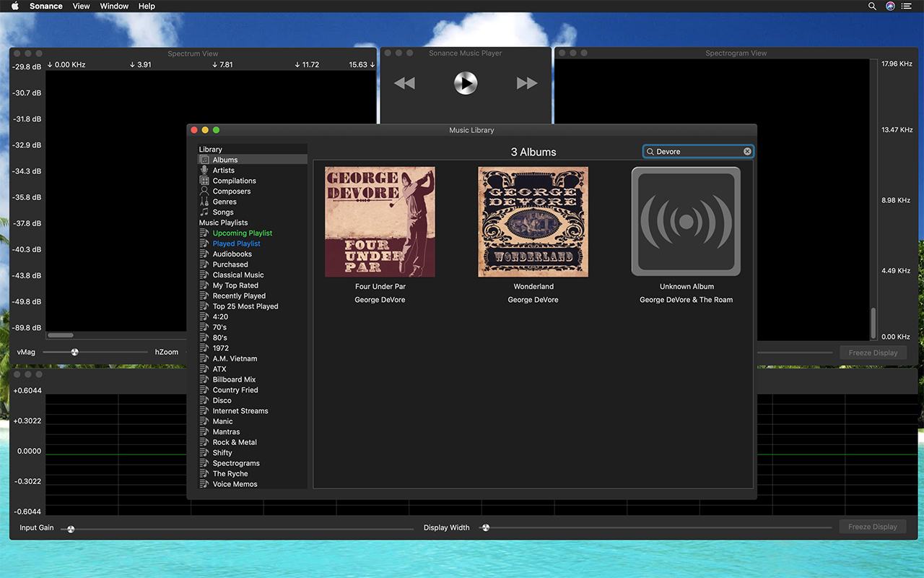
Task: Click the Songs music note icon
Action: [x=204, y=212]
